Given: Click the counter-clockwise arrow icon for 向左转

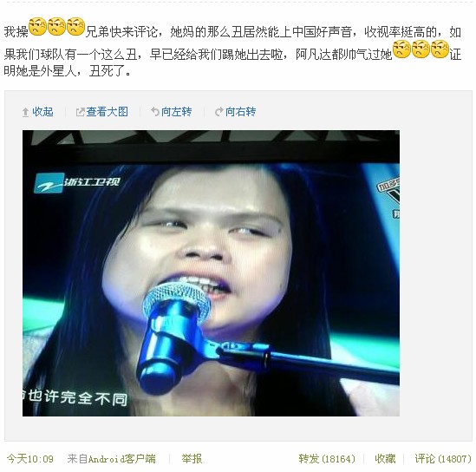Looking at the screenshot, I should [155, 112].
